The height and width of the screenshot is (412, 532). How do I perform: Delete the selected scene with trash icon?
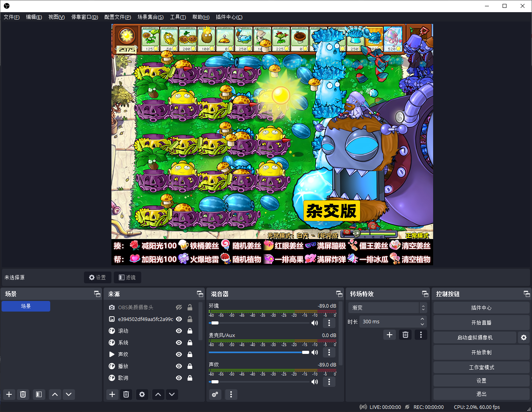(23, 394)
